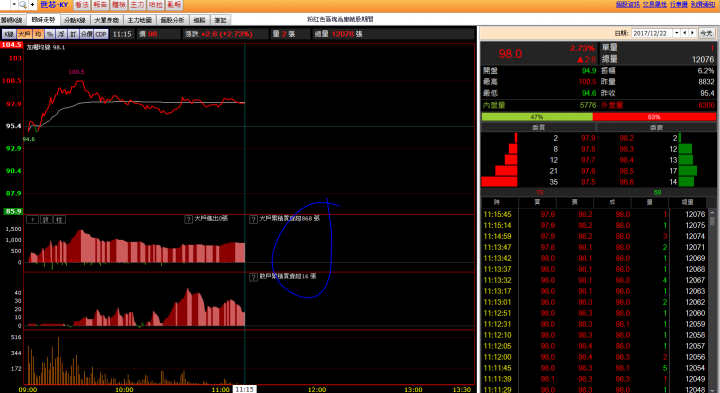720x393 pixels.
Task: Click the 看法 button
Action: 82,5
